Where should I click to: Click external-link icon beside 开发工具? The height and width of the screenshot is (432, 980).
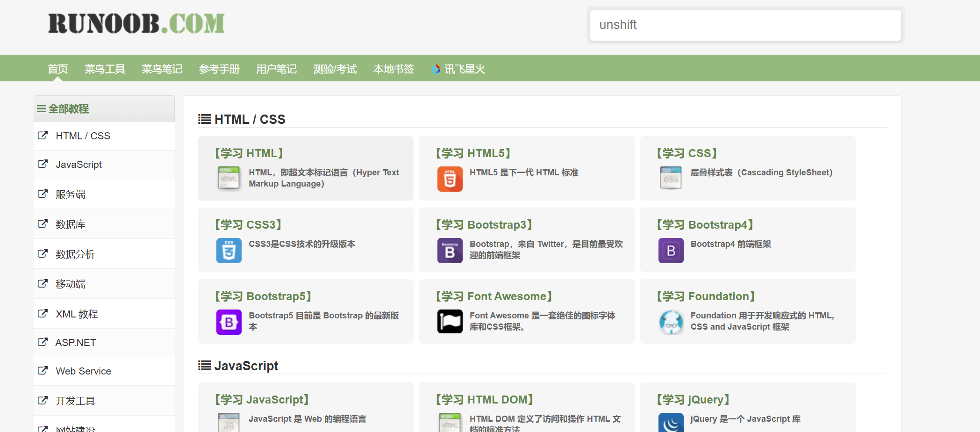tap(43, 401)
